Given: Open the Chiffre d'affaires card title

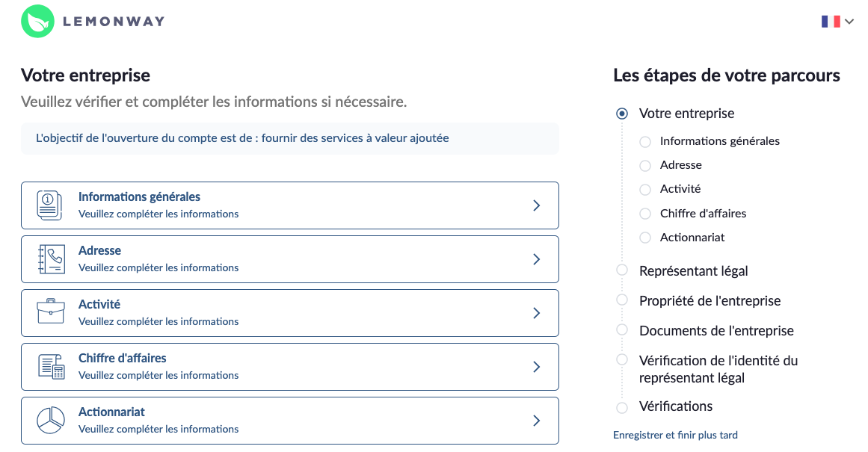Looking at the screenshot, I should pos(123,359).
